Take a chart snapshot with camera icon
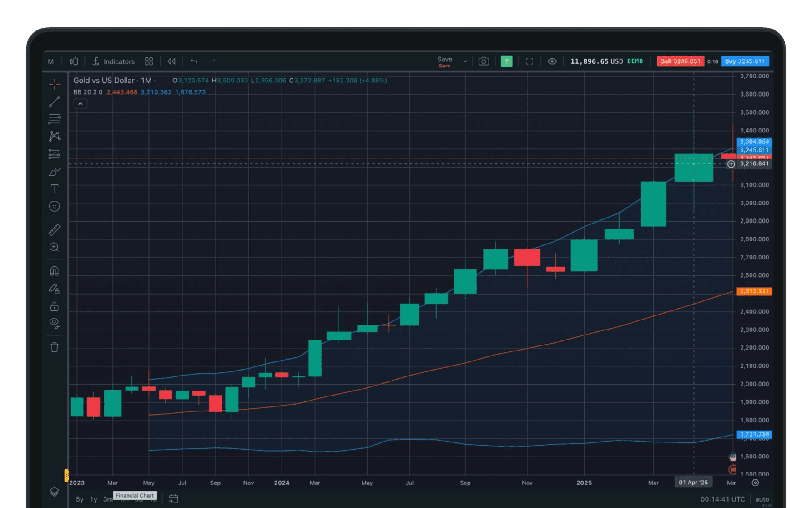This screenshot has width=812, height=508. [x=484, y=61]
